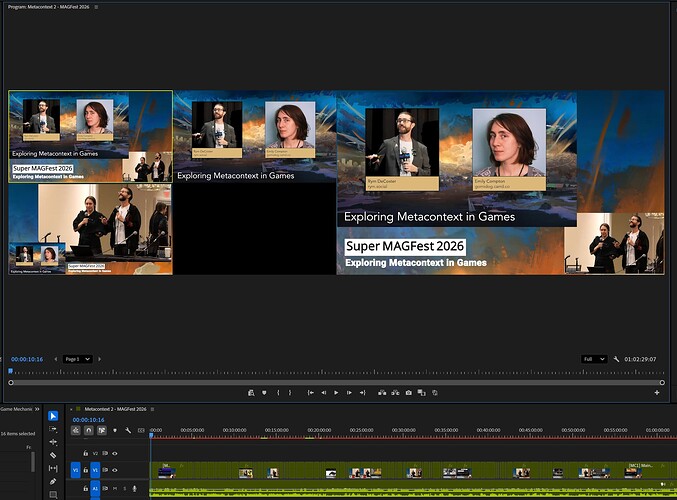This screenshot has width=677, height=500.
Task: Open the Page 1 multi-camera dropdown
Action: pos(77,359)
